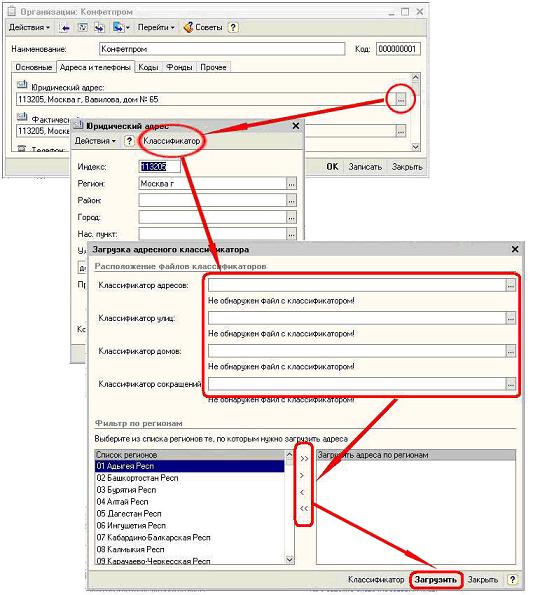Click the Загрузить button
Screen dimensions: 533x595
(x=436, y=580)
